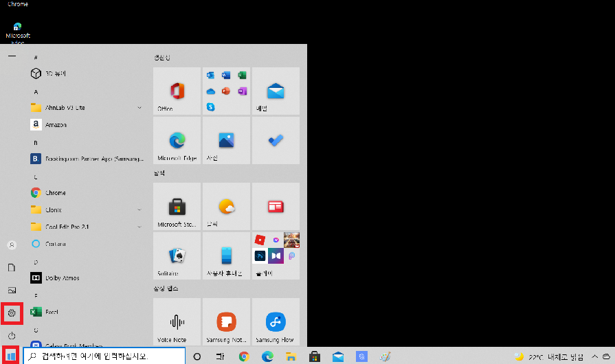Open the Weather tile
Image resolution: width=615 pixels, height=364 pixels.
pos(226,206)
